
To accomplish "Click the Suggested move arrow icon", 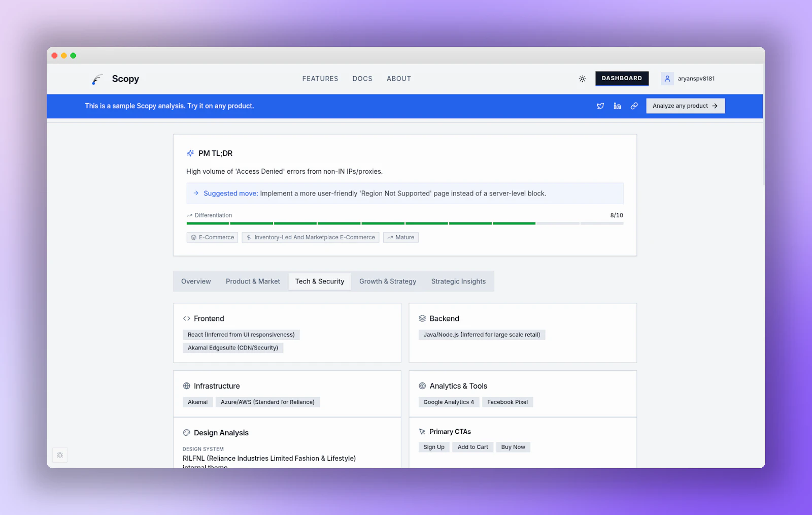I will (x=196, y=194).
